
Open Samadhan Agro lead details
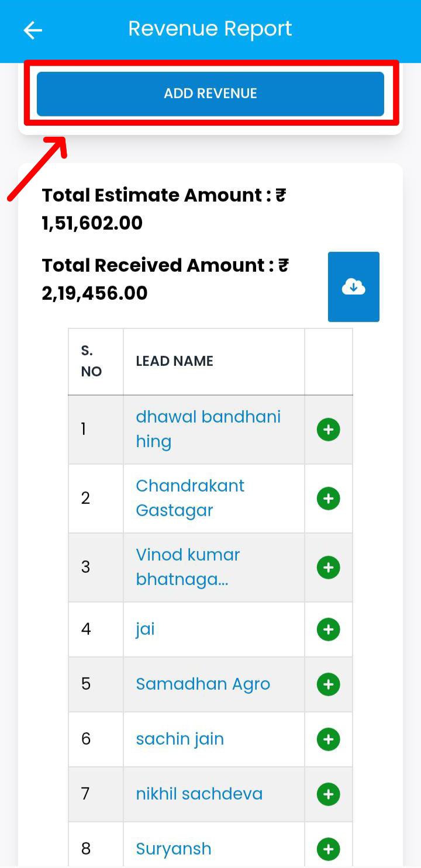(x=203, y=684)
